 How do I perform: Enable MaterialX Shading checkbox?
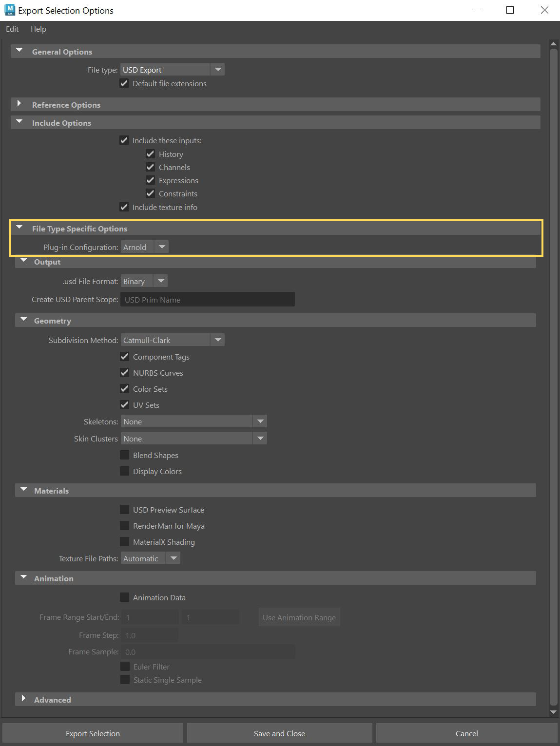click(x=124, y=542)
